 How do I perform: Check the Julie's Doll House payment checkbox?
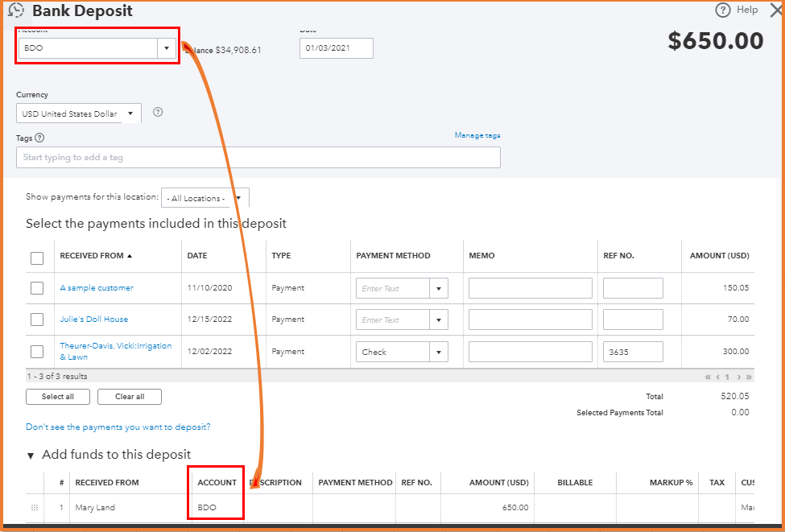point(37,320)
